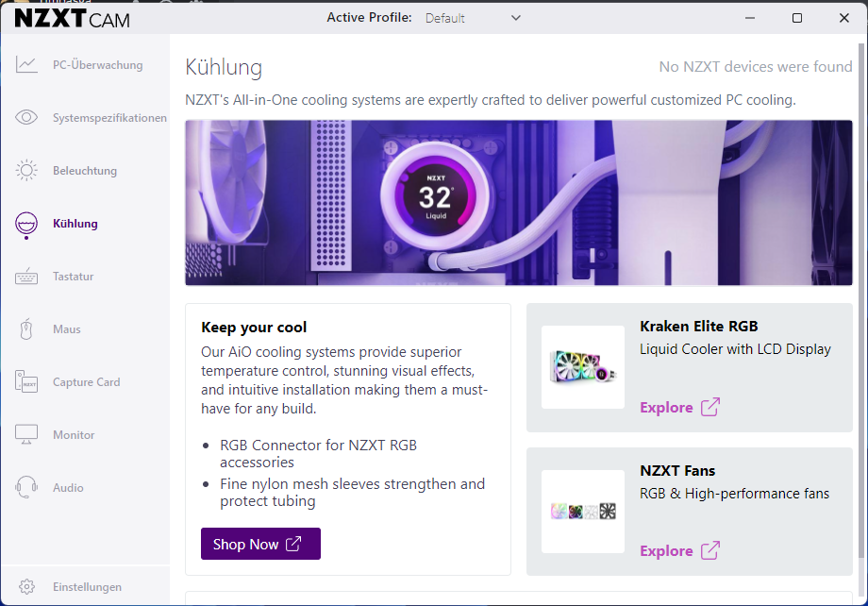Maximize the NZXT CAM window
868x606 pixels.
tap(797, 18)
